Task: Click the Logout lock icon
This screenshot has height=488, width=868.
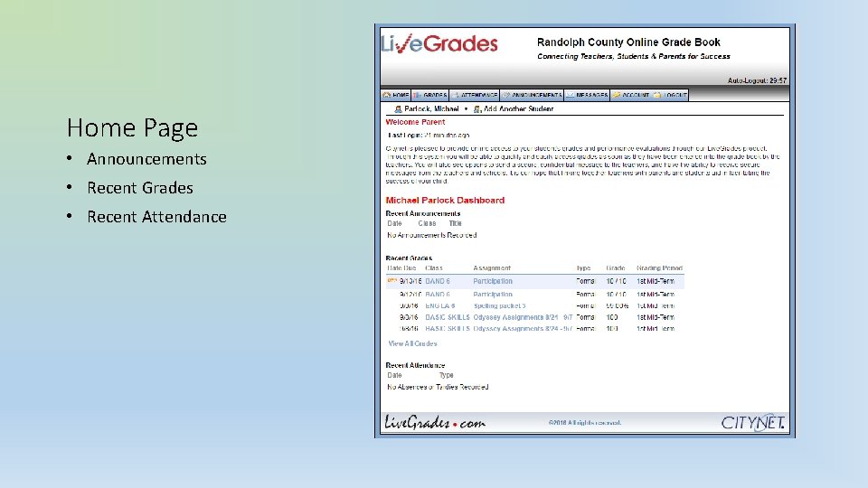Action: click(657, 95)
